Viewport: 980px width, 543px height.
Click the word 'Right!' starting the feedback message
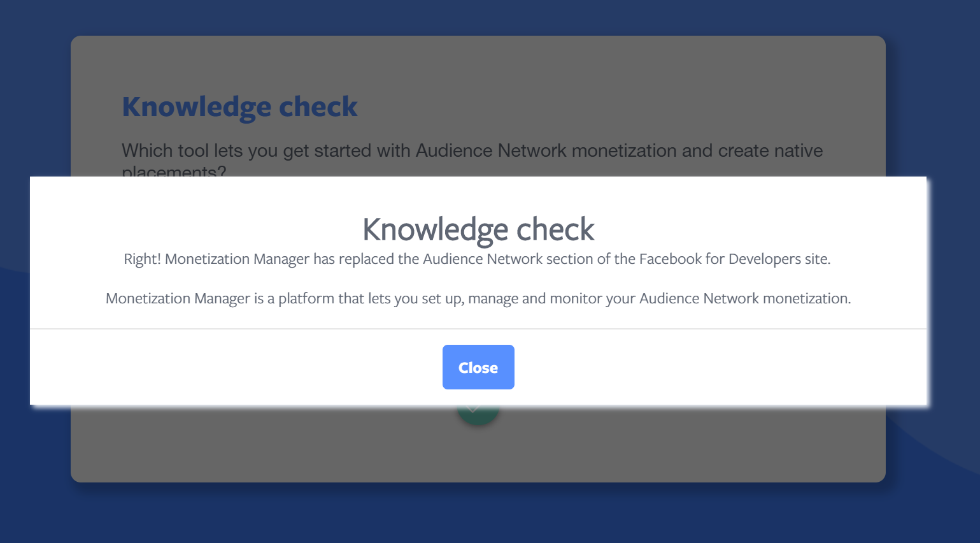(143, 259)
